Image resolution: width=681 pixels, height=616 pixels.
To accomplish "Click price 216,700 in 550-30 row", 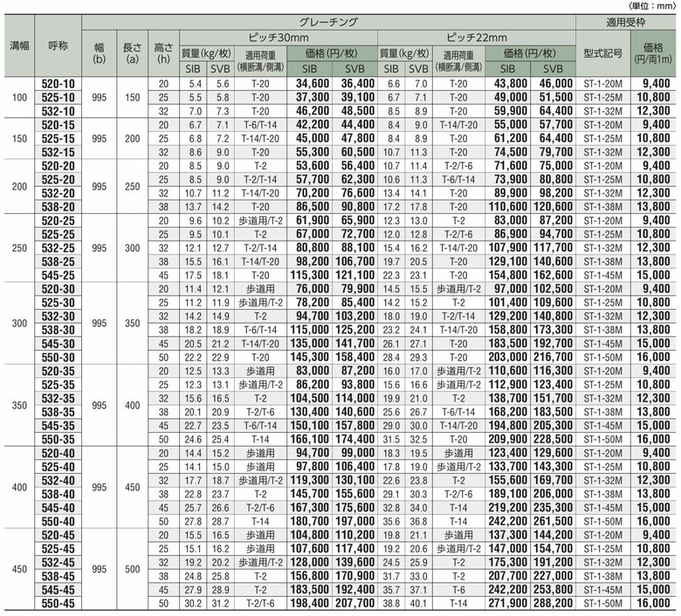I will (554, 357).
